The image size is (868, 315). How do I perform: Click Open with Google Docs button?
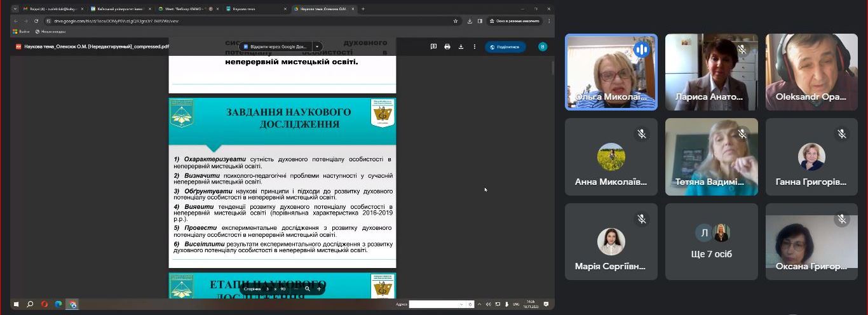click(276, 46)
